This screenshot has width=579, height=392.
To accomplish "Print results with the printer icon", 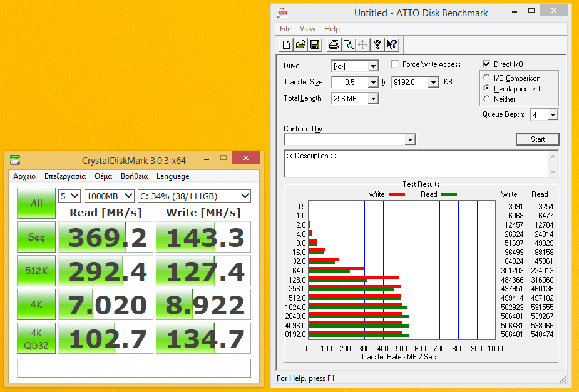I will pyautogui.click(x=334, y=44).
